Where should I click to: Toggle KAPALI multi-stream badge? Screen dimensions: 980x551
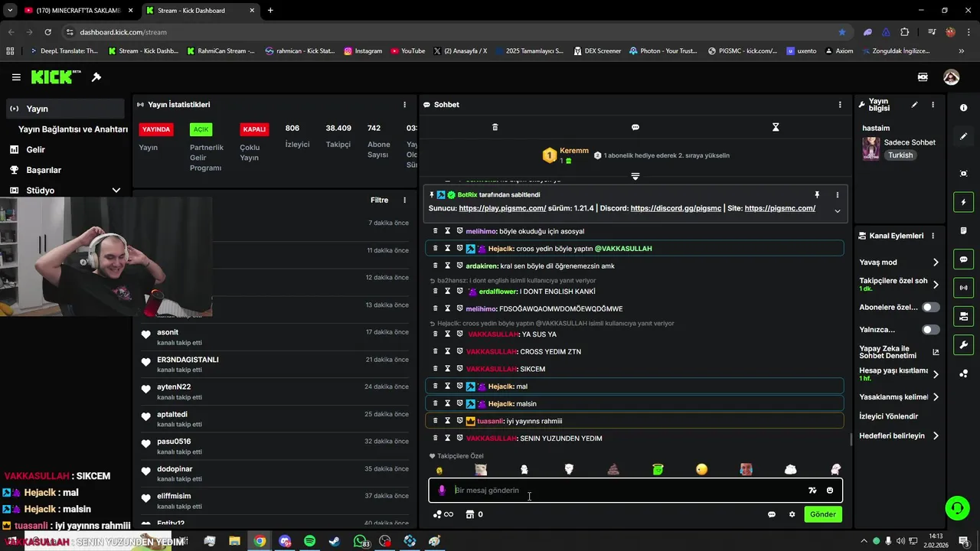tap(254, 129)
